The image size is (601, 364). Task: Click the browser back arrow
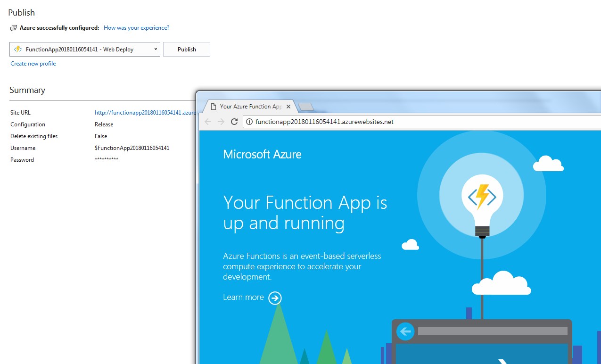(208, 122)
